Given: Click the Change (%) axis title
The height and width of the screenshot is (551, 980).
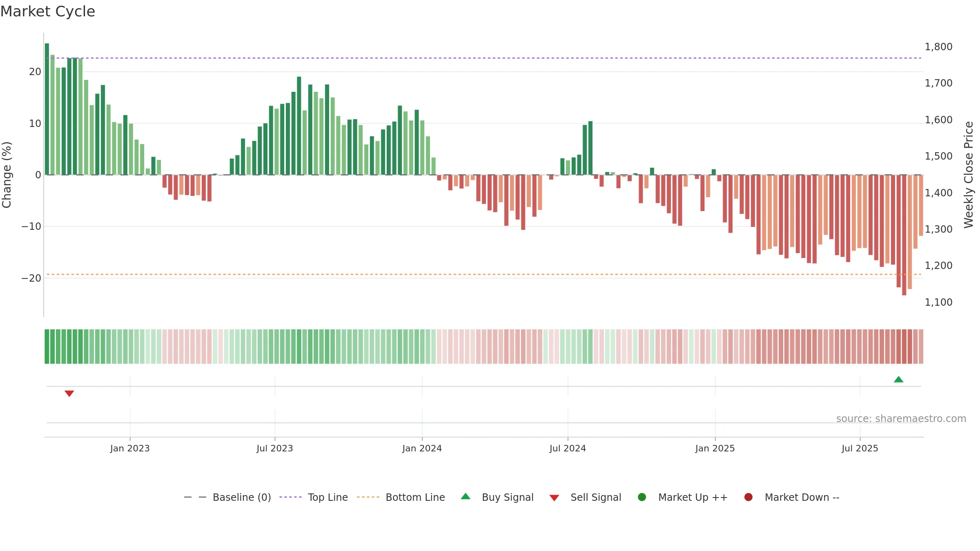Looking at the screenshot, I should pos(7,175).
